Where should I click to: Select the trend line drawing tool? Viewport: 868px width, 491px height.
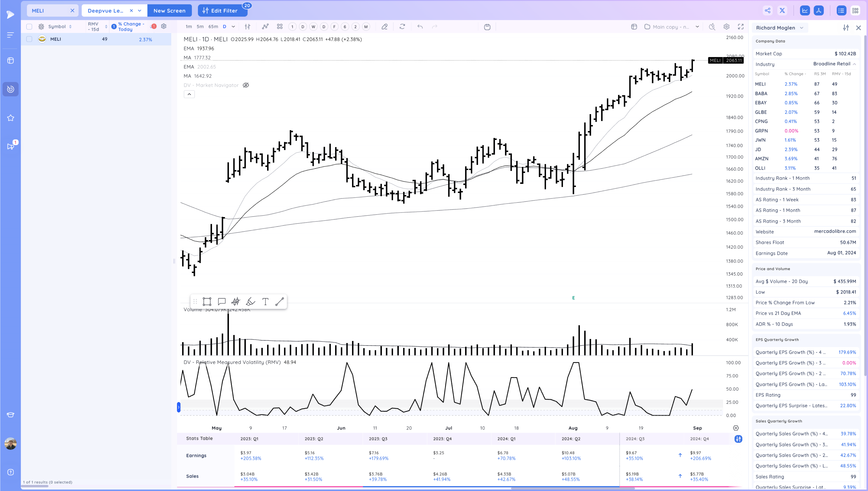click(x=279, y=301)
